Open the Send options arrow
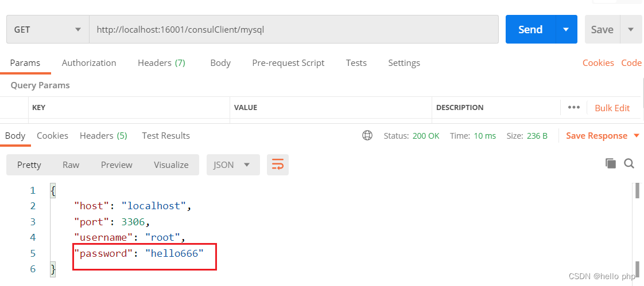 [567, 30]
